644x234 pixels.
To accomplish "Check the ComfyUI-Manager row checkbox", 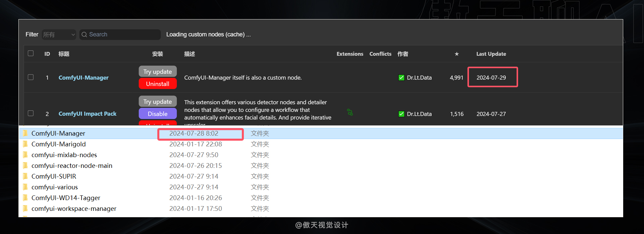I will pyautogui.click(x=31, y=77).
